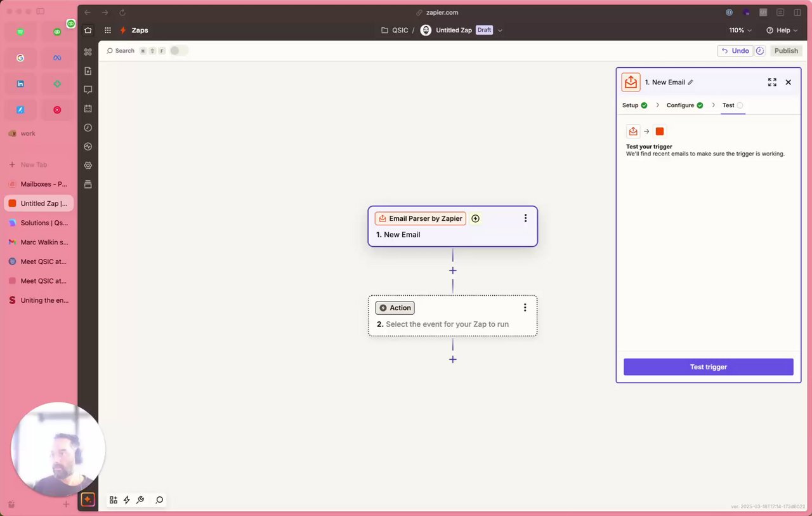The width and height of the screenshot is (812, 516).
Task: Open the 1Password extension icon
Action: coord(730,12)
